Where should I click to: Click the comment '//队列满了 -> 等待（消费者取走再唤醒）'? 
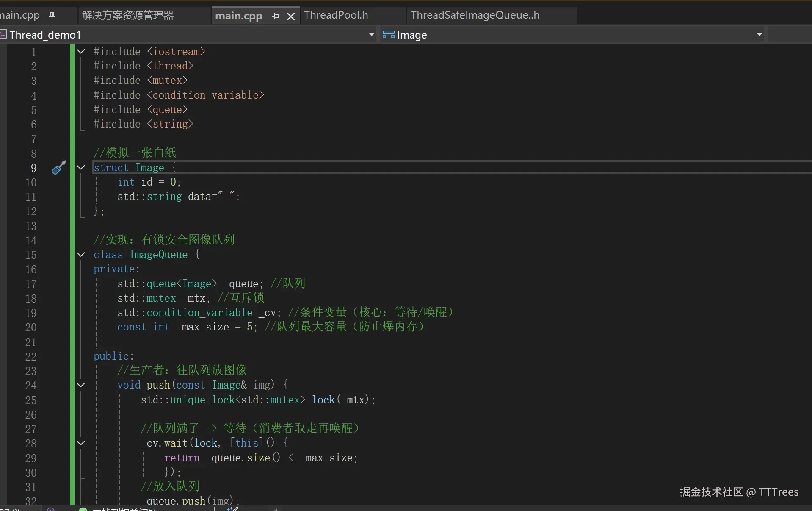coord(251,428)
